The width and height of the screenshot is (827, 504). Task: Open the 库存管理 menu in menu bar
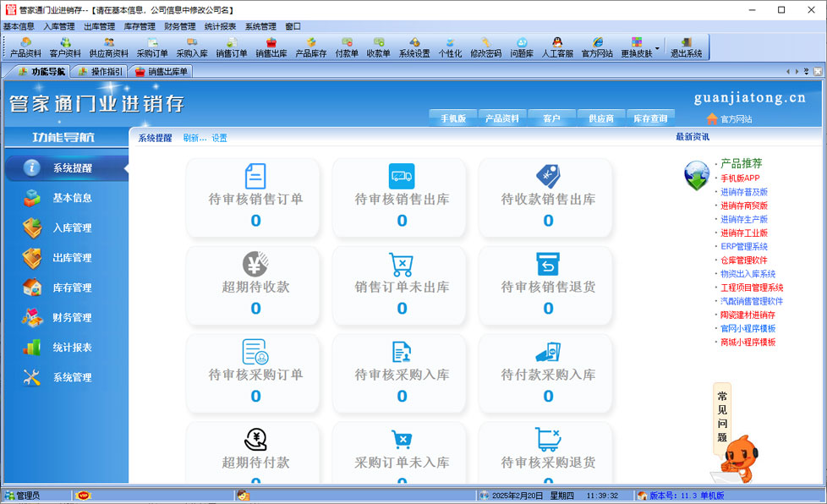click(140, 26)
